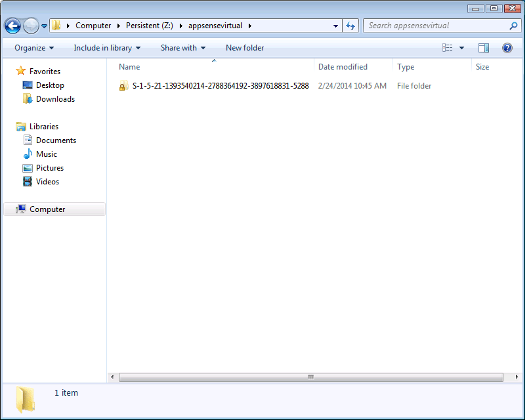Open the locked S-1-5-21 folder
Viewport: 531px width, 420px height.
tap(220, 86)
